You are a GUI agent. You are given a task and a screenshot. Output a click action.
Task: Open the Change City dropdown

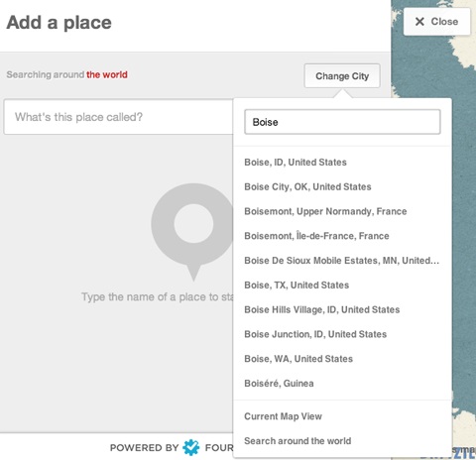tap(342, 76)
